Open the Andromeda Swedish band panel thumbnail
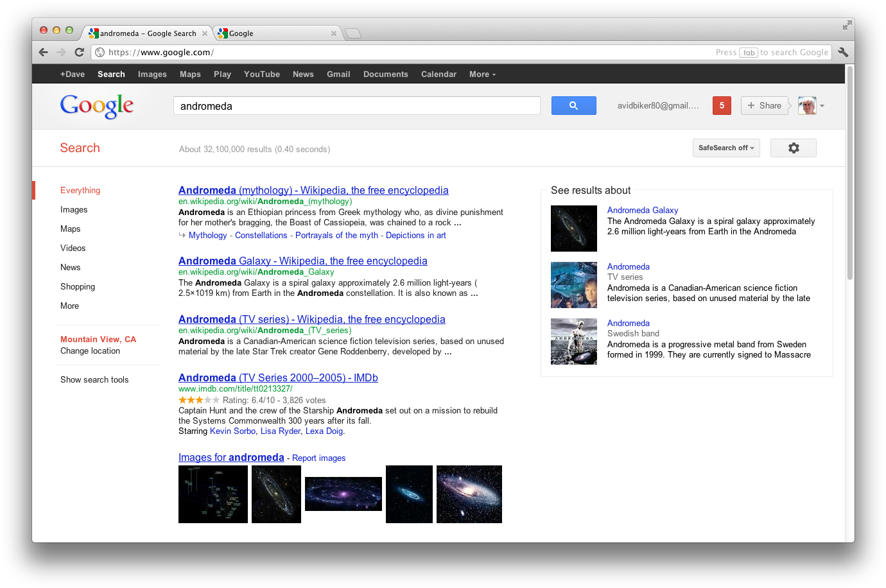The height and width of the screenshot is (588, 886). point(574,342)
